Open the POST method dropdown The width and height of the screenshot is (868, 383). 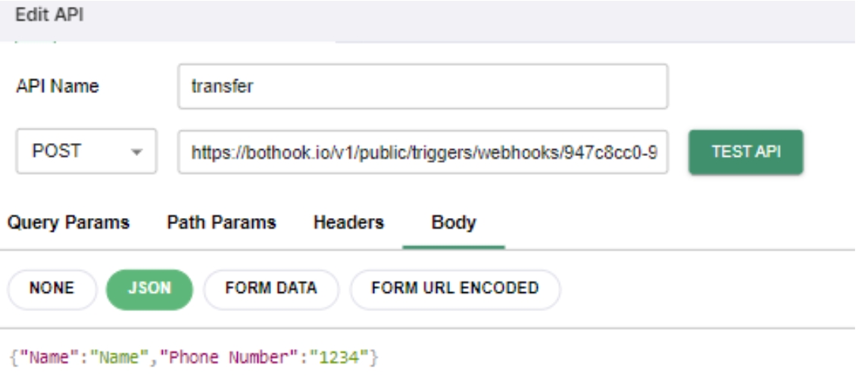[86, 151]
